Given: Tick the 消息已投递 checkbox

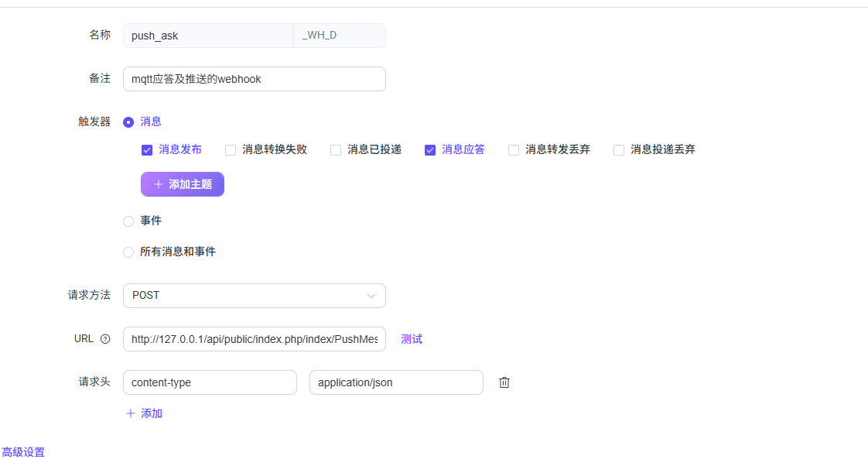Looking at the screenshot, I should 336,150.
